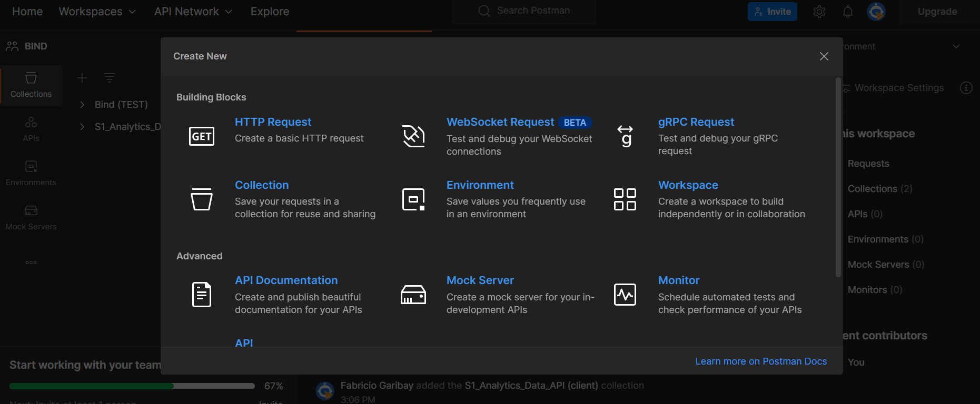Open the environment selector dropdown chevron
980x404 pixels.
pos(956,46)
